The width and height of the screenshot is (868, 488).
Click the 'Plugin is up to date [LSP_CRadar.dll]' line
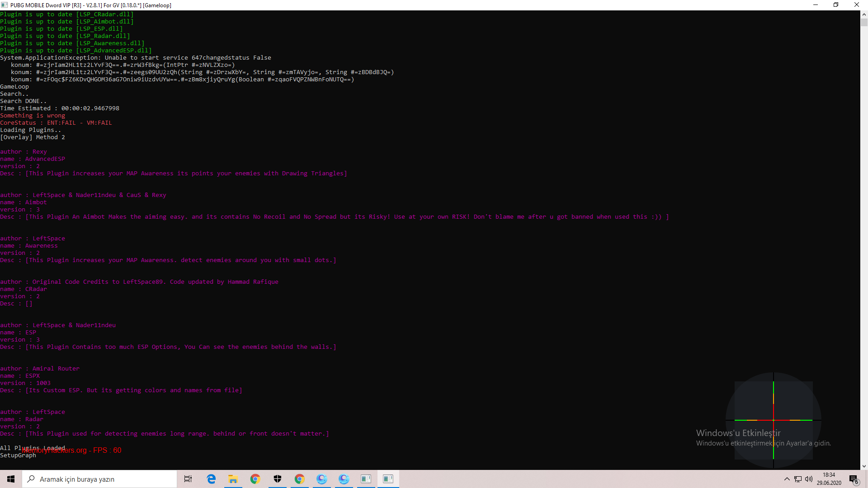pyautogui.click(x=67, y=14)
